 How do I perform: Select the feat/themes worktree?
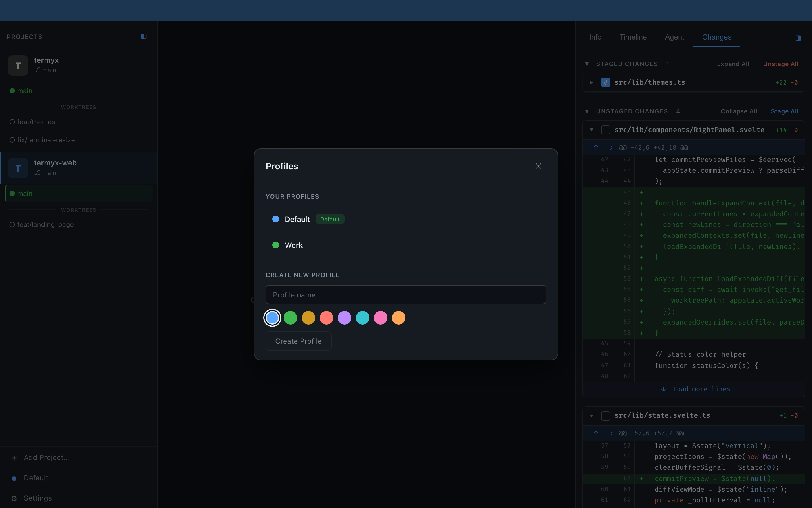coord(78,122)
